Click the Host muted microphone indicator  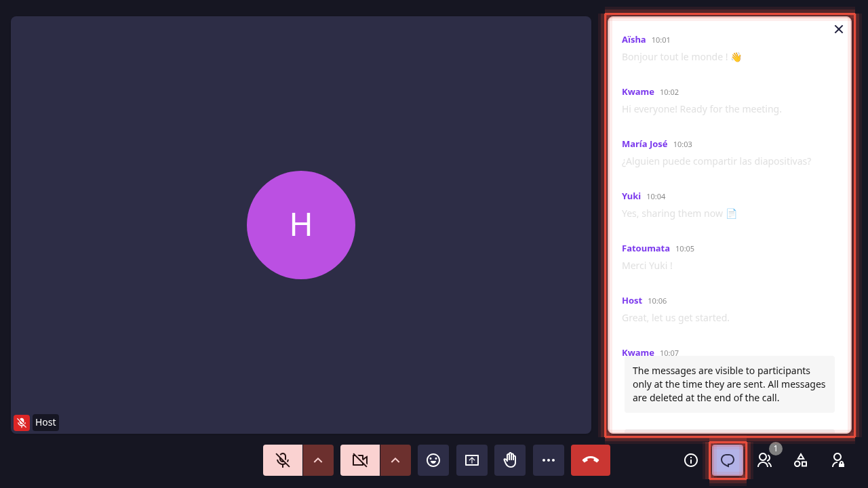coord(22,423)
